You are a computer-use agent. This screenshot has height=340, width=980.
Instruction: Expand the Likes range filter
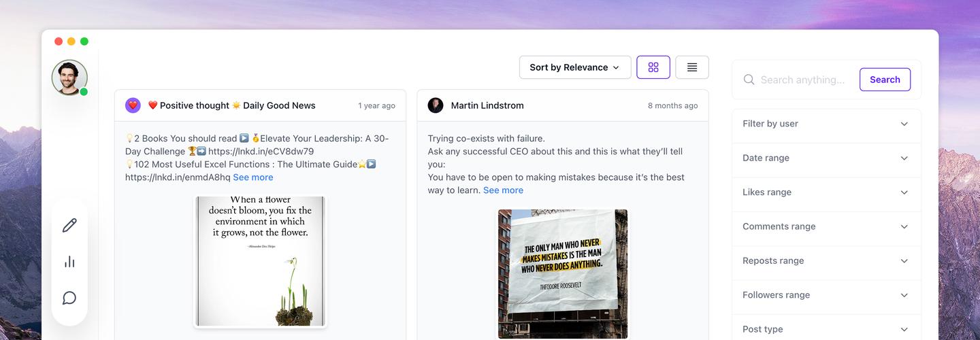point(826,192)
